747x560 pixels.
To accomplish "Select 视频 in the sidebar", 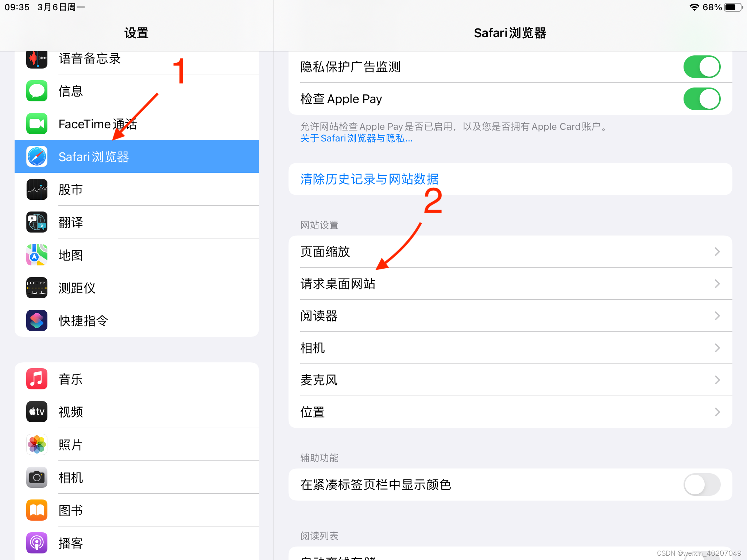I will pyautogui.click(x=137, y=412).
